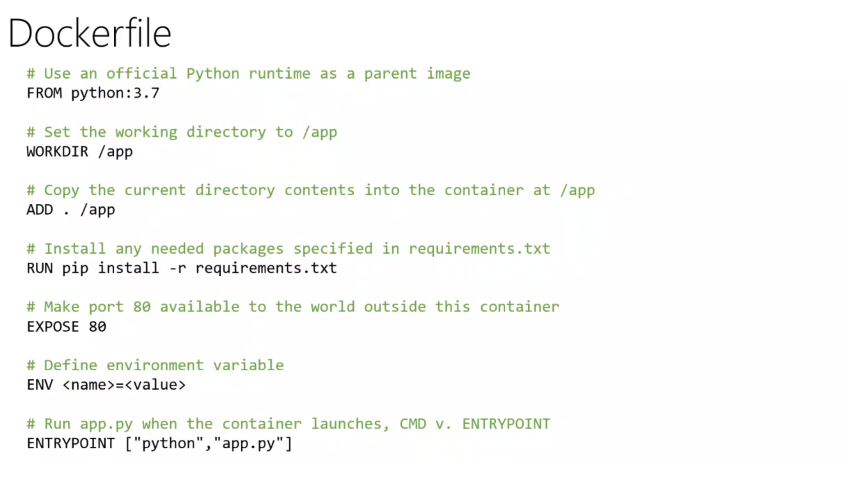This screenshot has width=852, height=479.
Task: Select the FROM python:3.7 line
Action: [x=93, y=93]
